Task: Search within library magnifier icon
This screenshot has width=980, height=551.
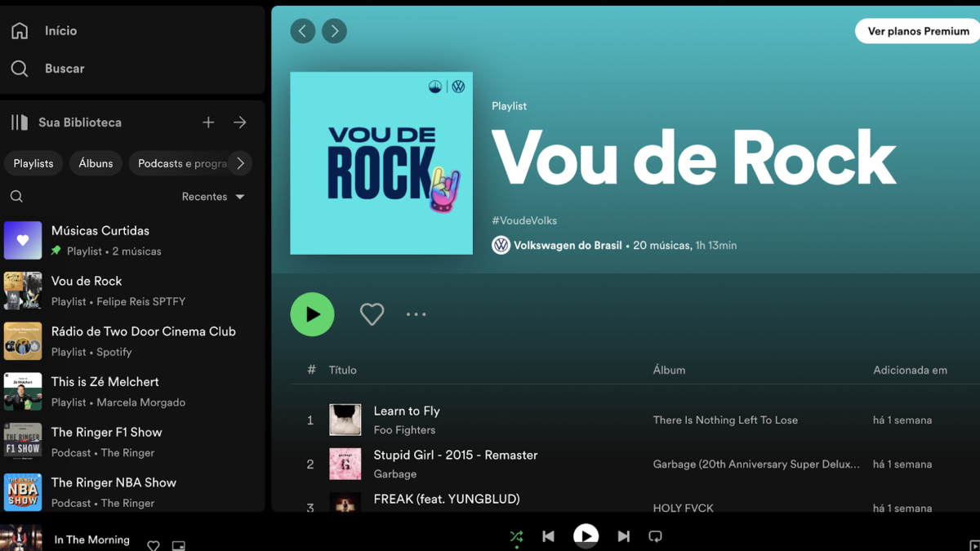Action: coord(16,197)
